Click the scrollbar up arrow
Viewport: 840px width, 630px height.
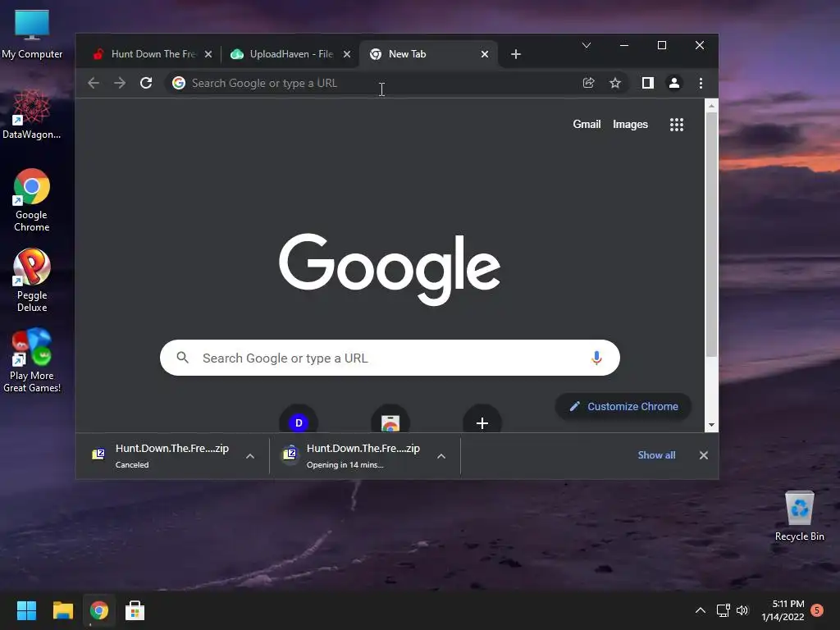pos(711,106)
